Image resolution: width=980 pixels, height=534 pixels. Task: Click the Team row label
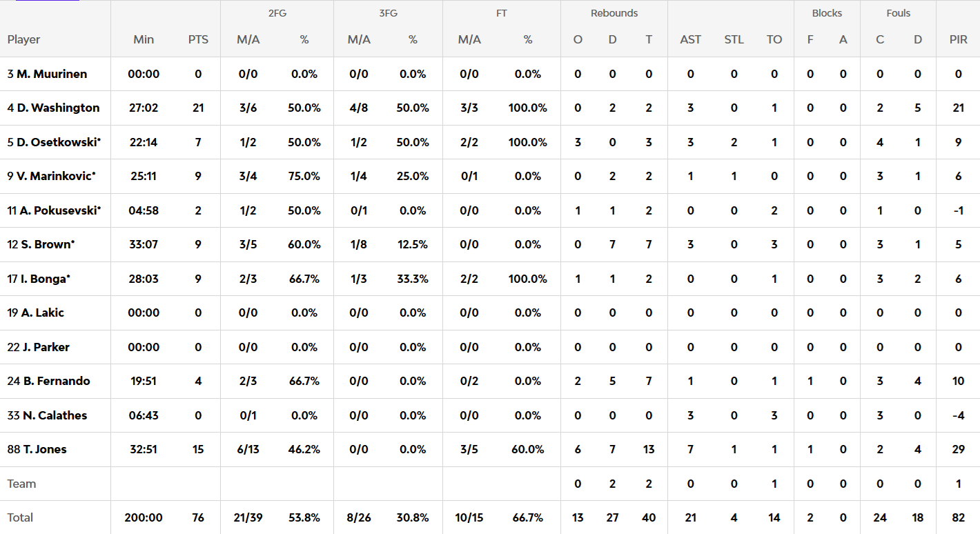pyautogui.click(x=21, y=484)
